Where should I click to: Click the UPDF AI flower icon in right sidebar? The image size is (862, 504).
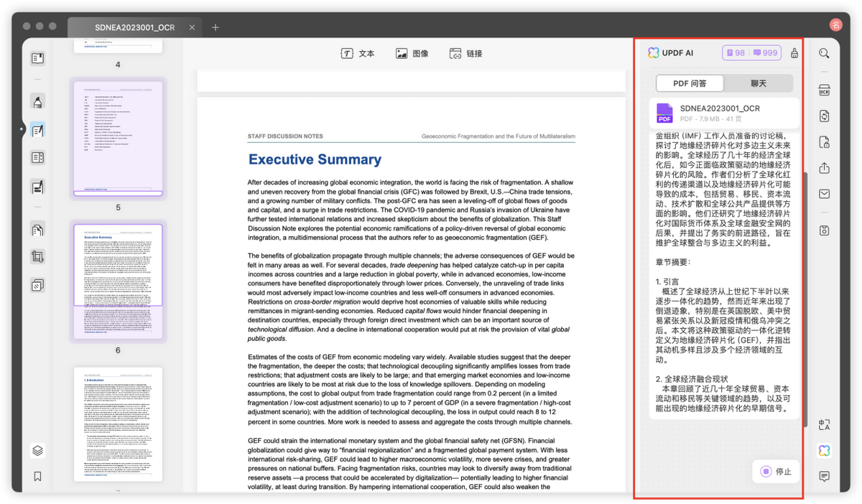pyautogui.click(x=824, y=450)
